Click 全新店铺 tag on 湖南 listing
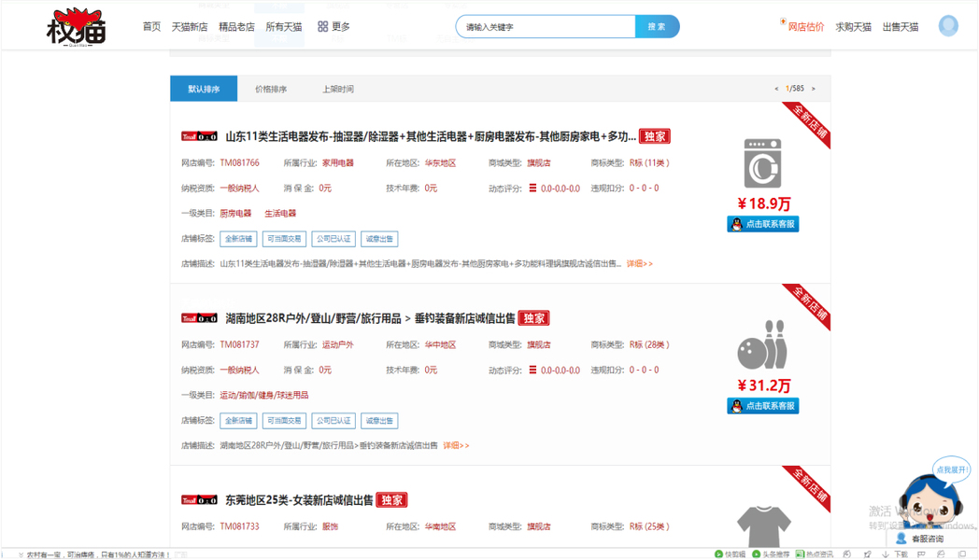Image resolution: width=979 pixels, height=560 pixels. click(x=238, y=421)
